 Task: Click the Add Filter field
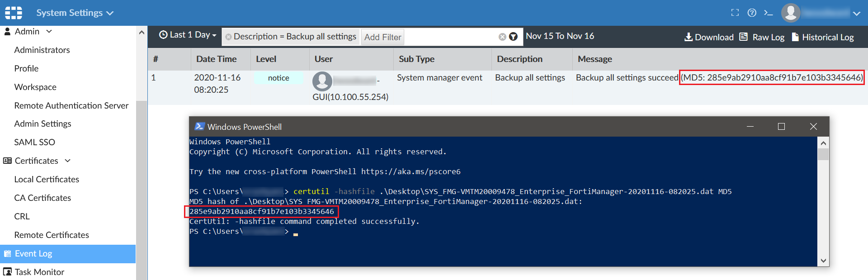[383, 37]
